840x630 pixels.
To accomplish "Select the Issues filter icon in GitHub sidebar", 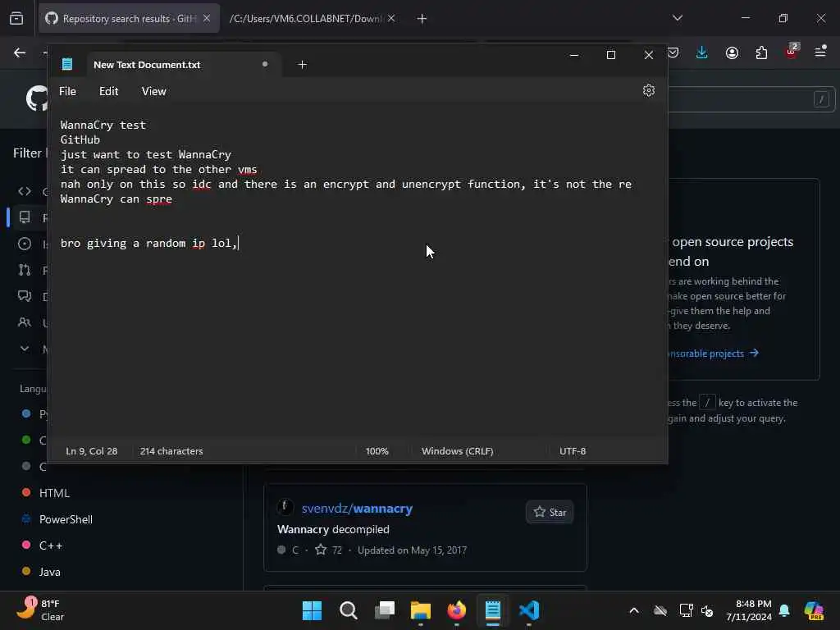I will [25, 244].
